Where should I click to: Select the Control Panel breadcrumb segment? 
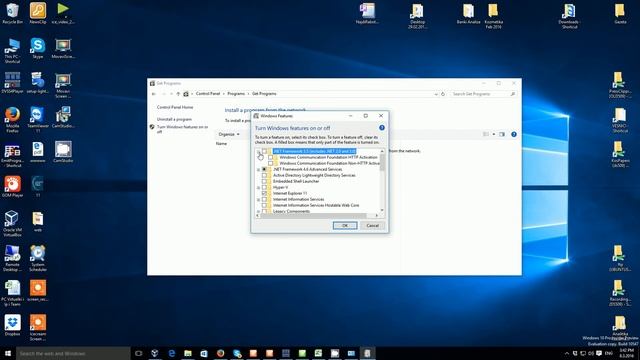tap(208, 94)
